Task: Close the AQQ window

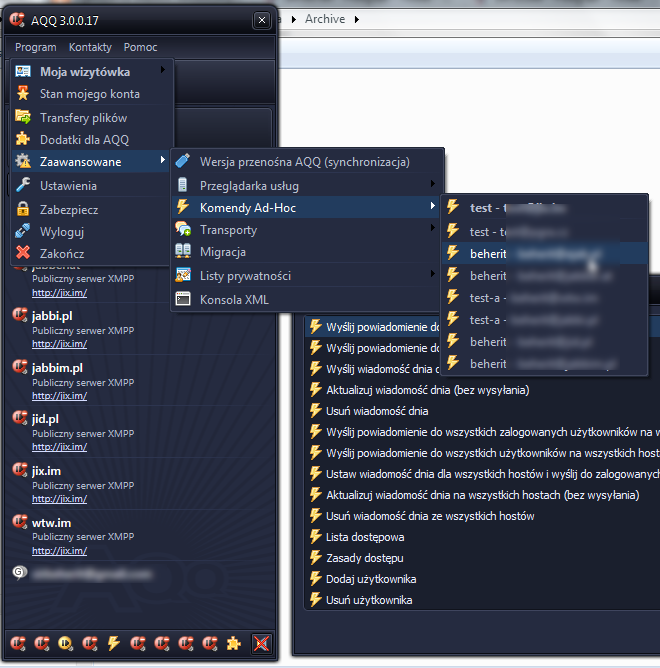Action: pos(262,20)
